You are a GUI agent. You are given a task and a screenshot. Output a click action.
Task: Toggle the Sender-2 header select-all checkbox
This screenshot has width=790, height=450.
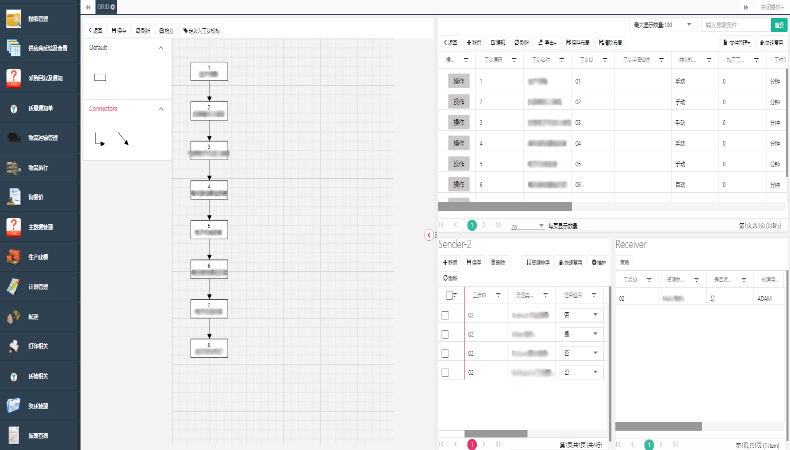(447, 296)
